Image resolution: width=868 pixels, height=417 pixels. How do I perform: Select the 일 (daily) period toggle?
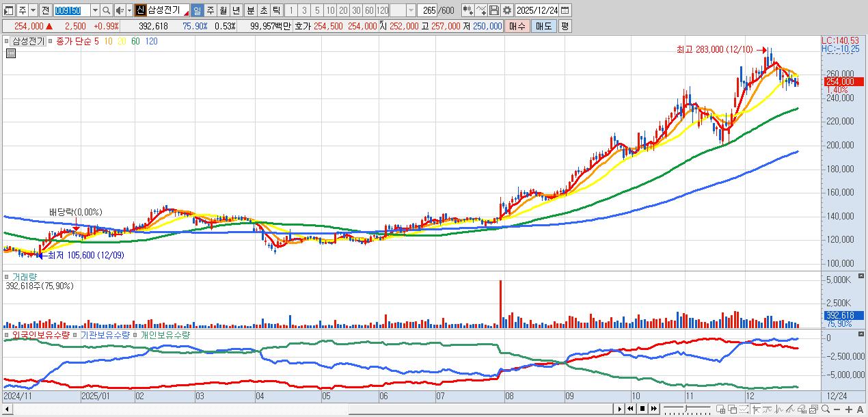point(197,10)
